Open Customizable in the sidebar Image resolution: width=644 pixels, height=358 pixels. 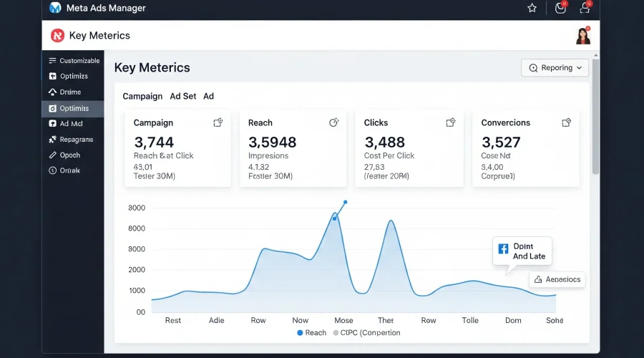tap(74, 61)
